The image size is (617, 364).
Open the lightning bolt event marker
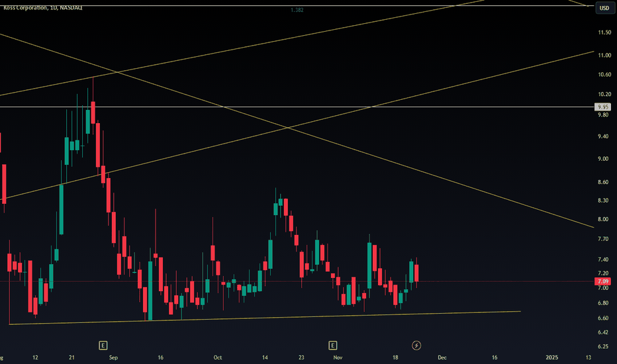tap(416, 345)
